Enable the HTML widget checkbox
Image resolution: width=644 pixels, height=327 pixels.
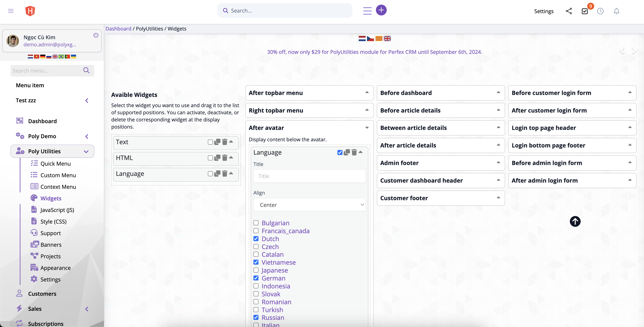(210, 158)
